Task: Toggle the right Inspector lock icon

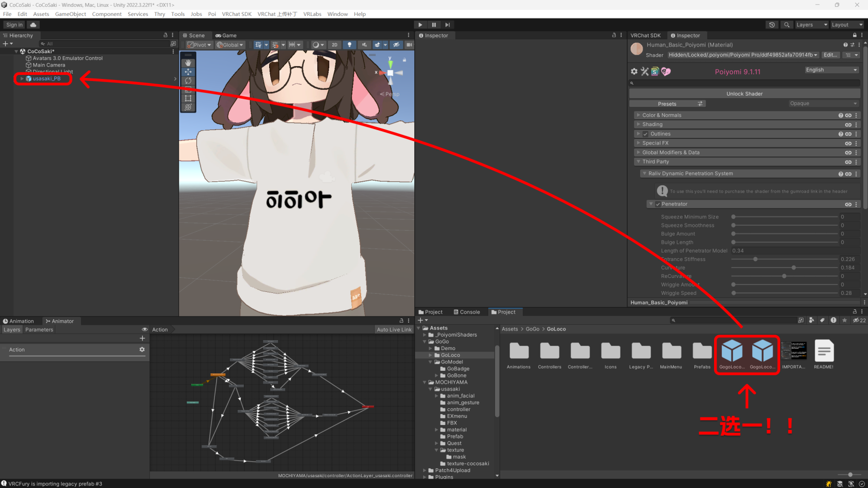Action: [855, 36]
